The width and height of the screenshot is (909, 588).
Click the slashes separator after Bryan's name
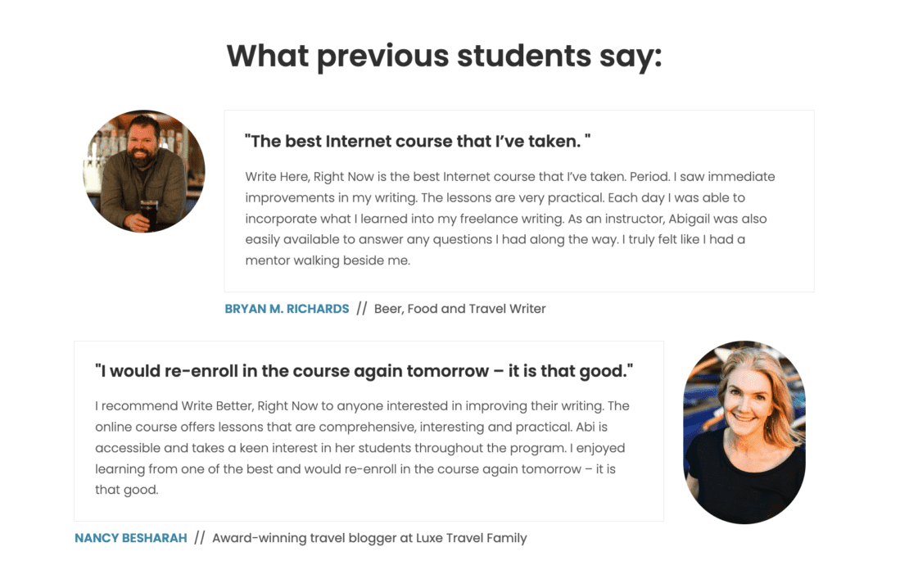[362, 309]
